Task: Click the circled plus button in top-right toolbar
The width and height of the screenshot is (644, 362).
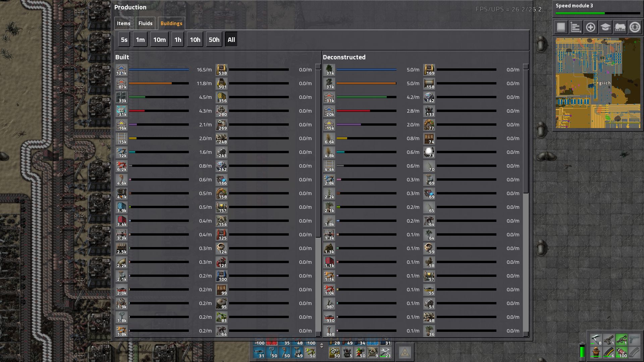Action: tap(591, 27)
